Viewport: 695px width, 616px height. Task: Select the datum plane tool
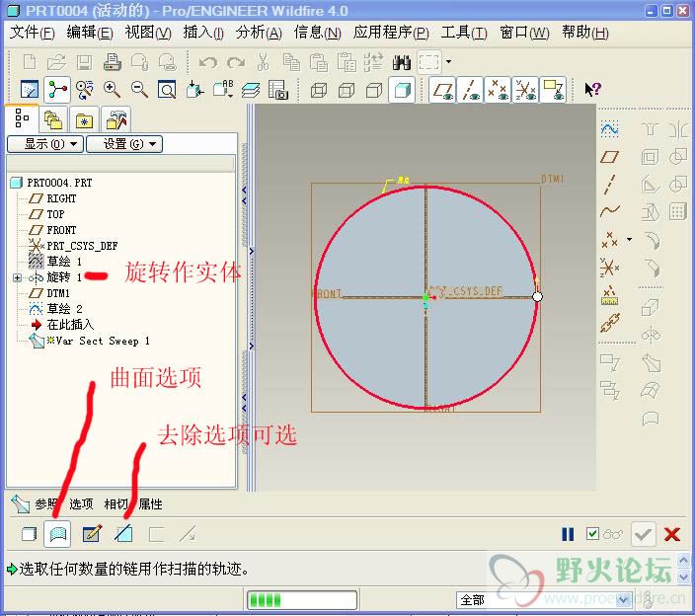(610, 156)
